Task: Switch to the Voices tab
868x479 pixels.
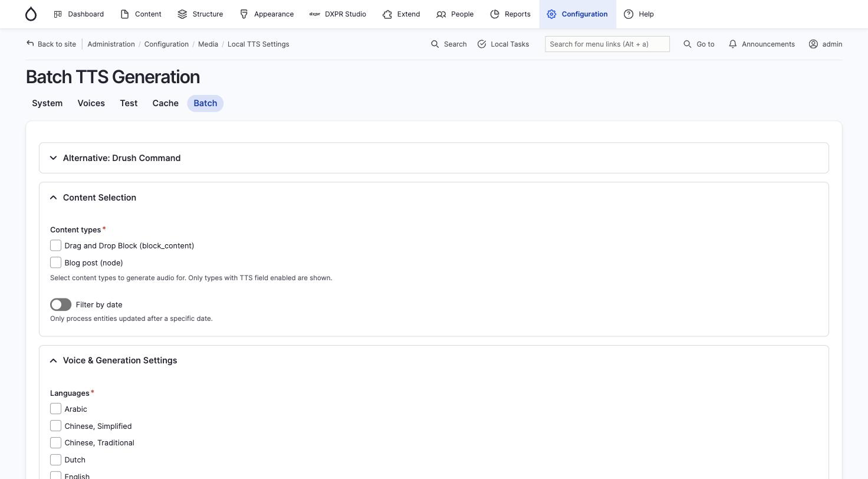Action: click(x=91, y=103)
